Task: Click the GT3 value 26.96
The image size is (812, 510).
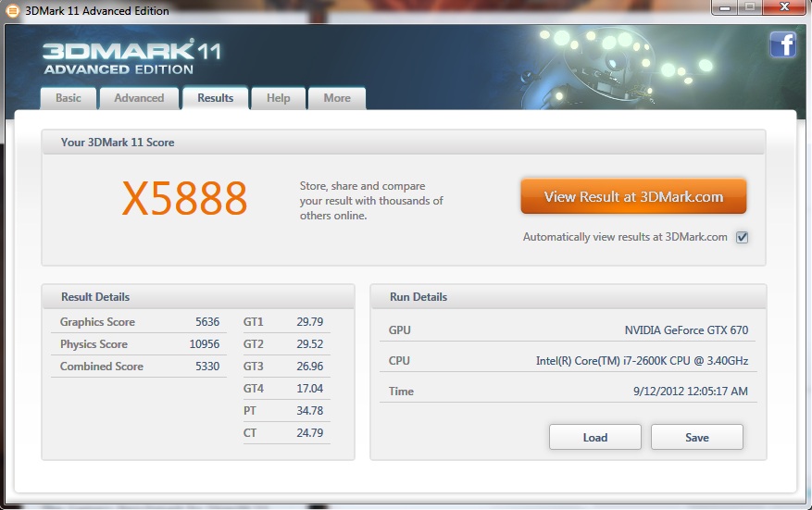Action: pos(309,367)
